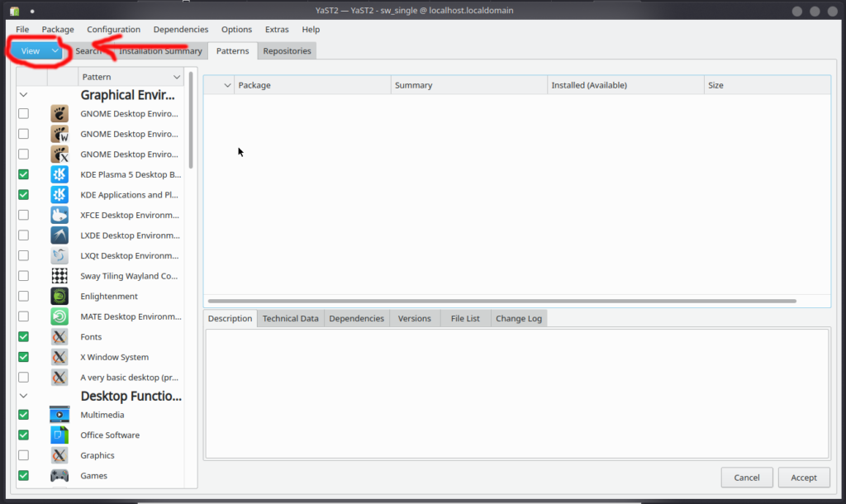Click the Sway Tiling Wayland checkered icon
The image size is (846, 504).
click(x=59, y=276)
